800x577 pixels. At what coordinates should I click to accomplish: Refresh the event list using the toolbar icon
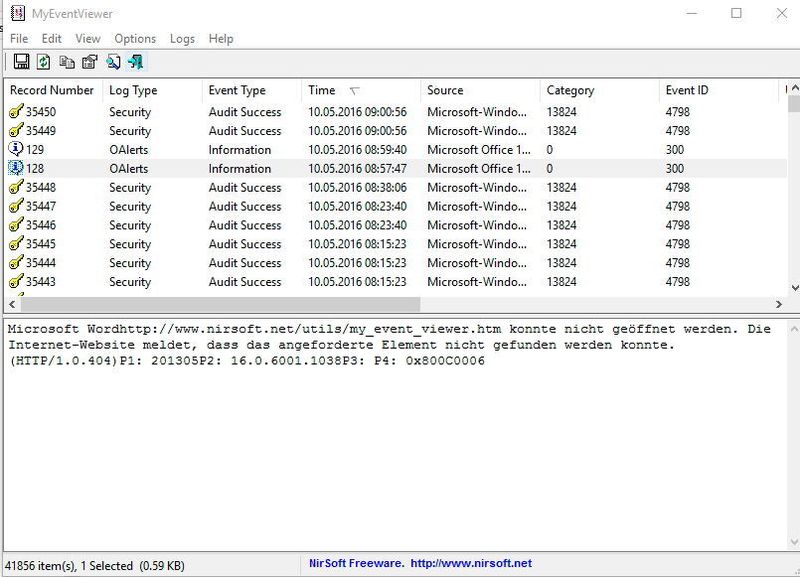44,62
